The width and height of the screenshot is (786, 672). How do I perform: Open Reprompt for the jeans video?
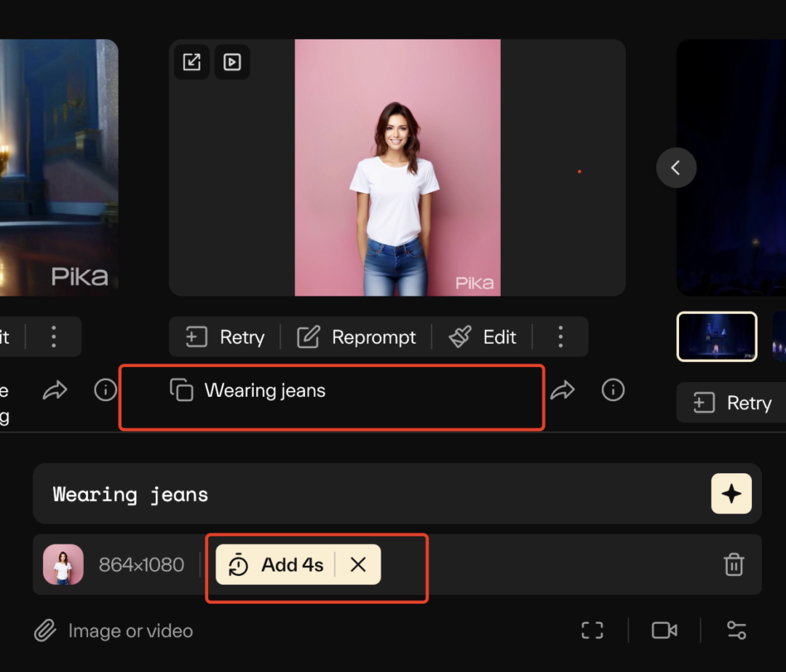(357, 337)
